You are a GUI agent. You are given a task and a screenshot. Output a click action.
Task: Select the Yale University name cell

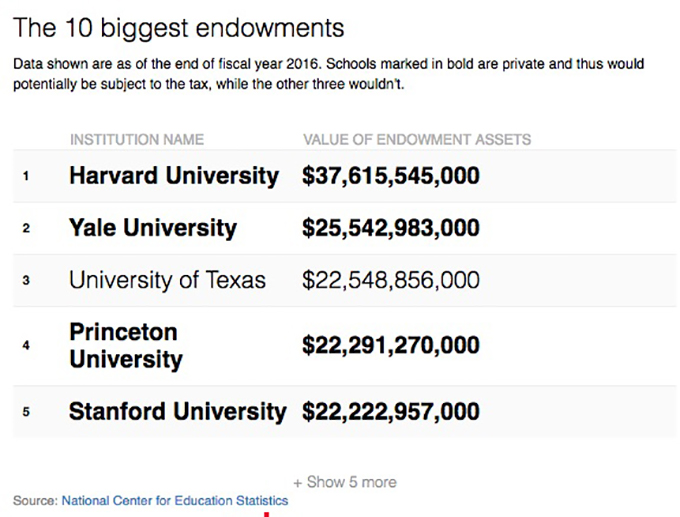click(x=152, y=228)
